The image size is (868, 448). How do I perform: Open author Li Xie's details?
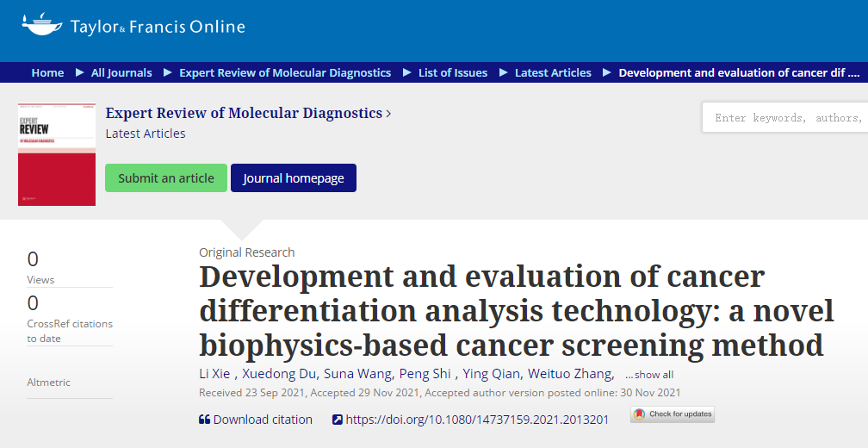(x=215, y=374)
